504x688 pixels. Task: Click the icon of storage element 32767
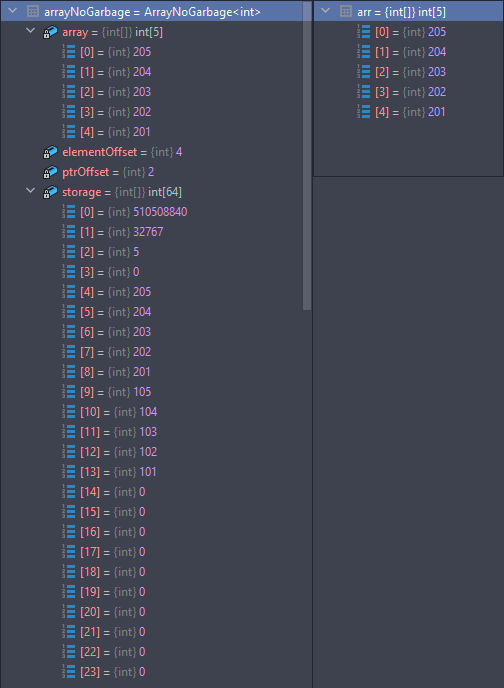[x=68, y=232]
